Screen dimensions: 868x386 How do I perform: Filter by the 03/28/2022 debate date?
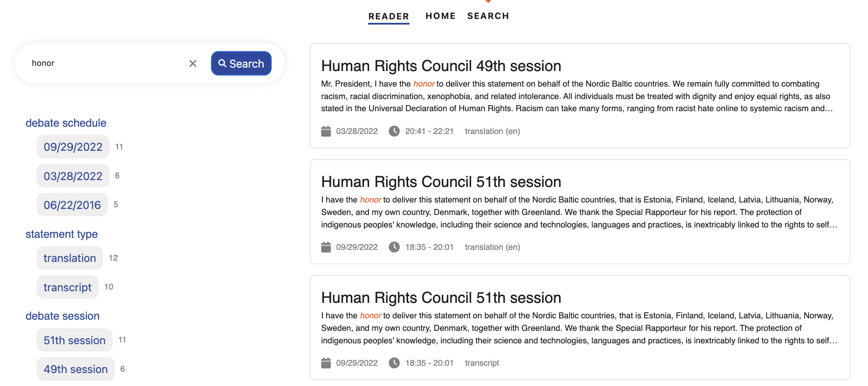73,176
